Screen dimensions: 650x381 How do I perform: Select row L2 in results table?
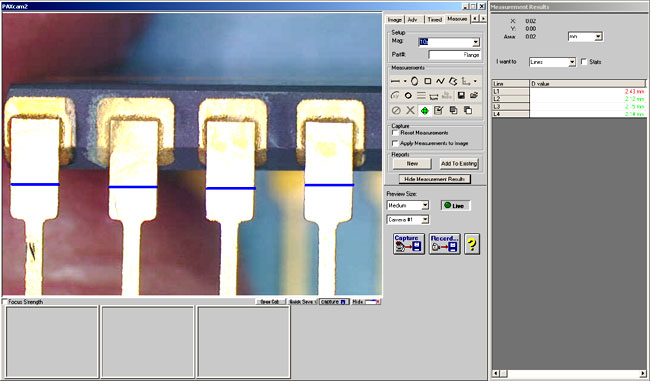[x=569, y=99]
